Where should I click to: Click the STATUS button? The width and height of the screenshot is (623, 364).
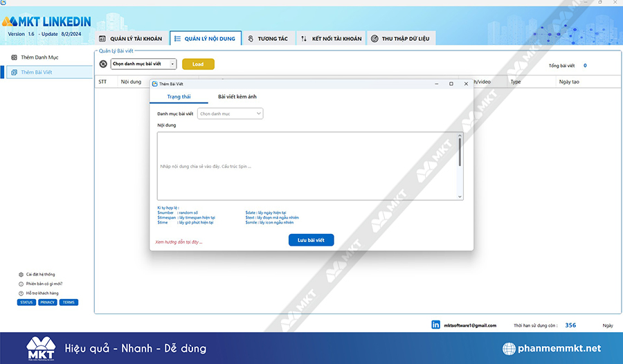(x=26, y=302)
